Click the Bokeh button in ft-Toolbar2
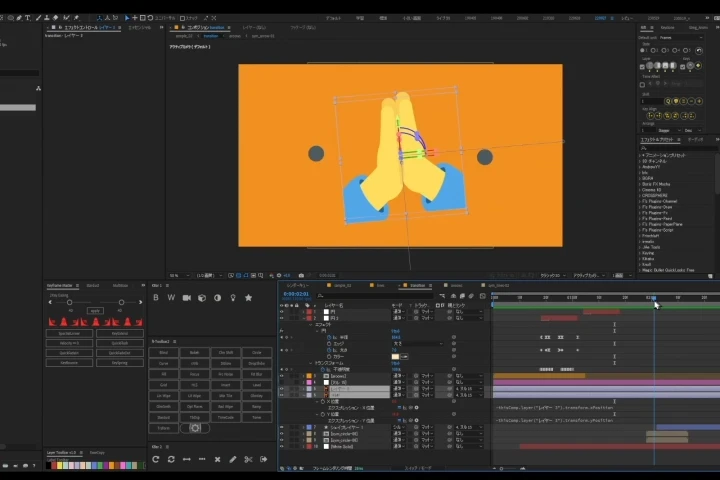 (195, 352)
